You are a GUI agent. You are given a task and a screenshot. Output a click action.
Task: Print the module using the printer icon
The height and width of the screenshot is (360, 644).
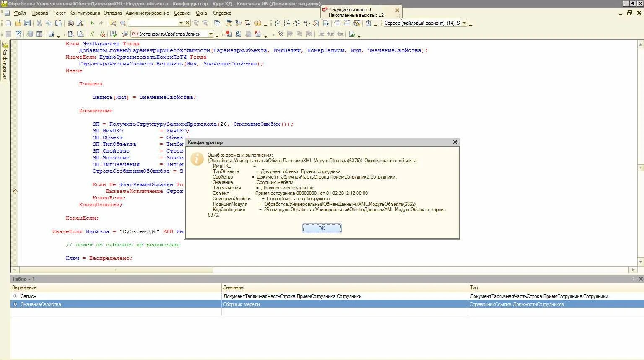[x=70, y=23]
